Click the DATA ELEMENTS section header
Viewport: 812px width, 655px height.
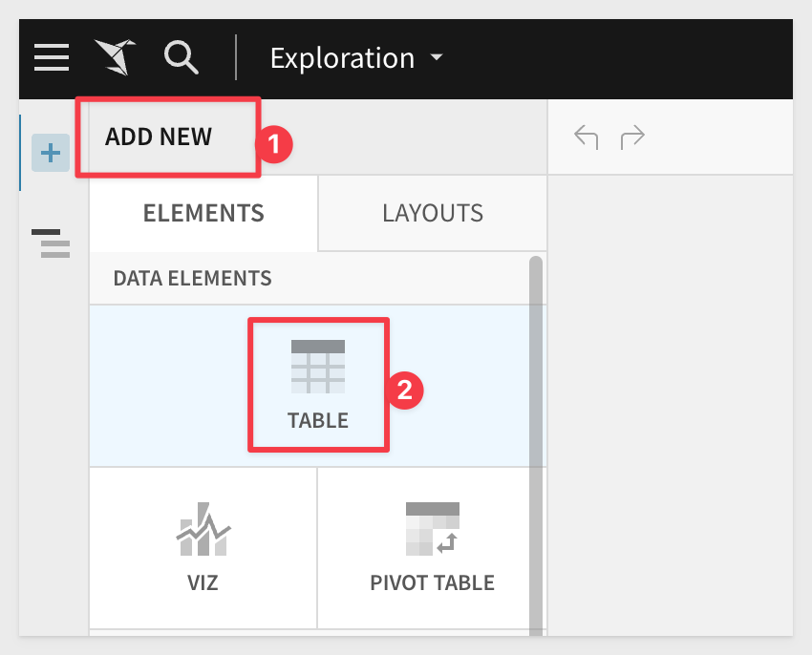[192, 278]
